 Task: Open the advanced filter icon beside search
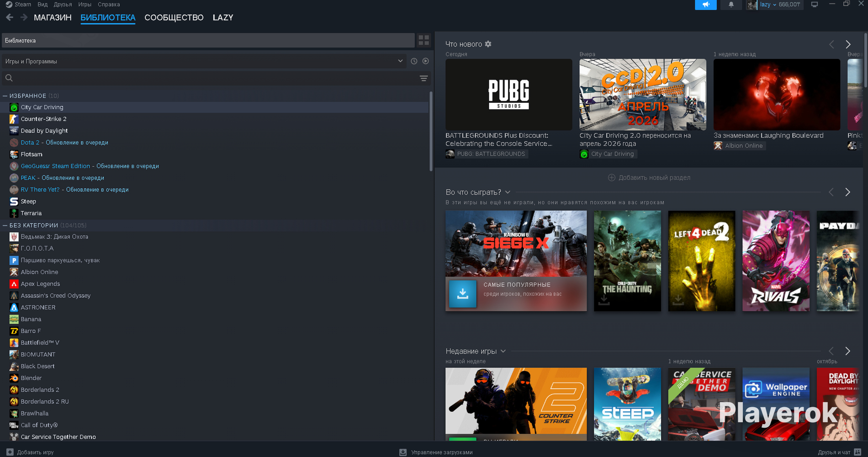424,78
